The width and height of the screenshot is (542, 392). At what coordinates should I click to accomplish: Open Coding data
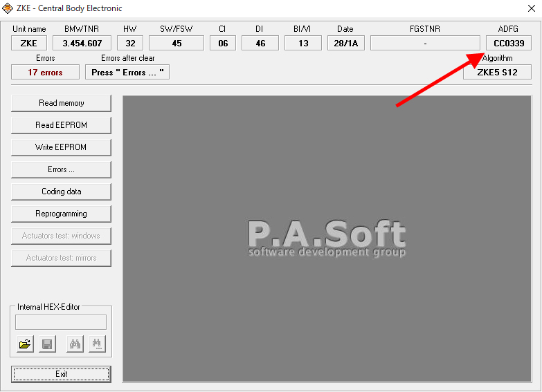click(x=61, y=192)
